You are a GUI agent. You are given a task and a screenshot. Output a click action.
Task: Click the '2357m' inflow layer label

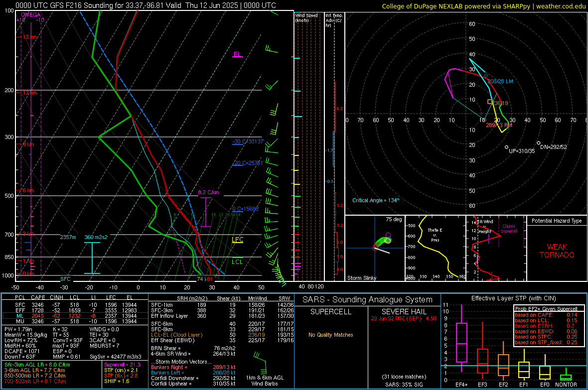click(x=68, y=237)
